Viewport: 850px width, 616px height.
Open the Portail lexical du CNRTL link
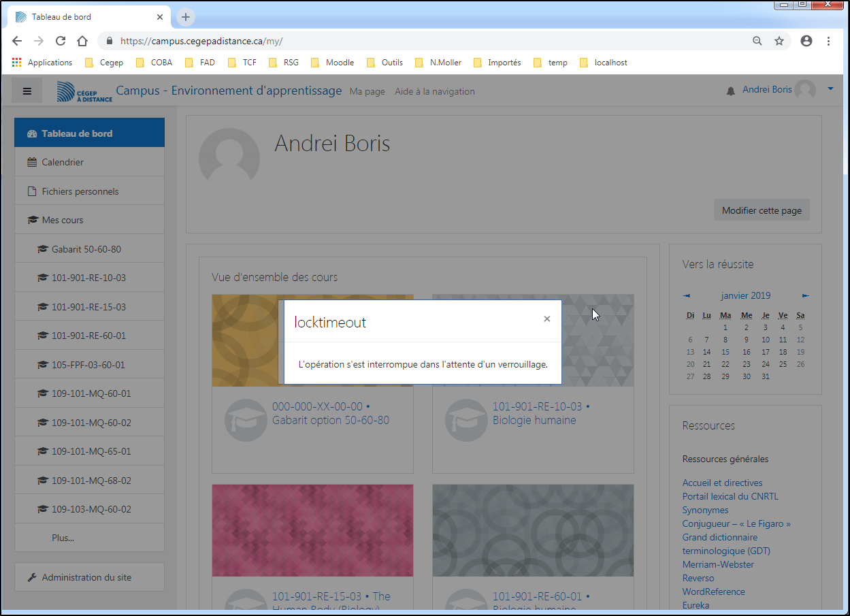(x=730, y=496)
